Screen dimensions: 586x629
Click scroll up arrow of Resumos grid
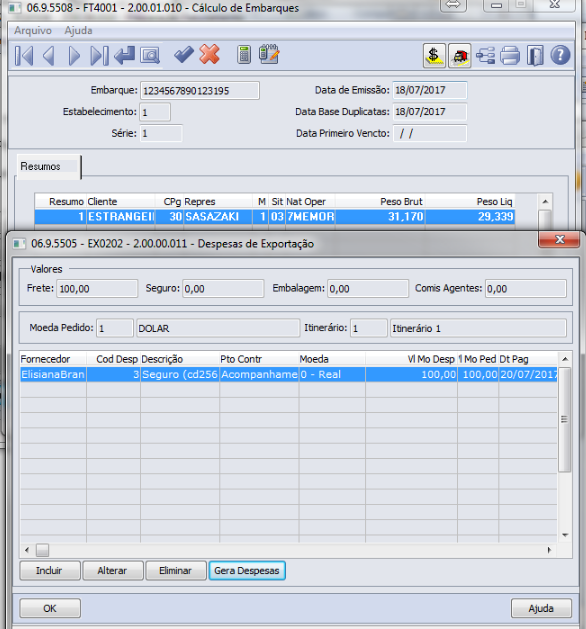click(545, 201)
